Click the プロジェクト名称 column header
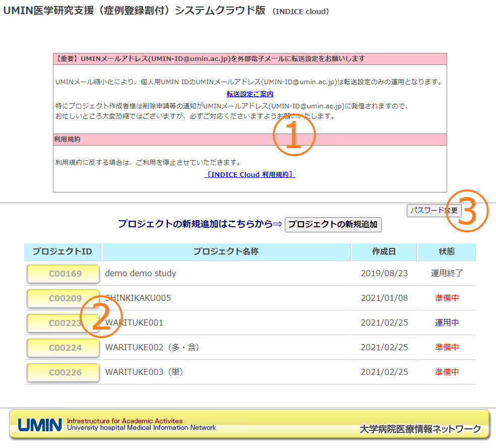 point(226,251)
